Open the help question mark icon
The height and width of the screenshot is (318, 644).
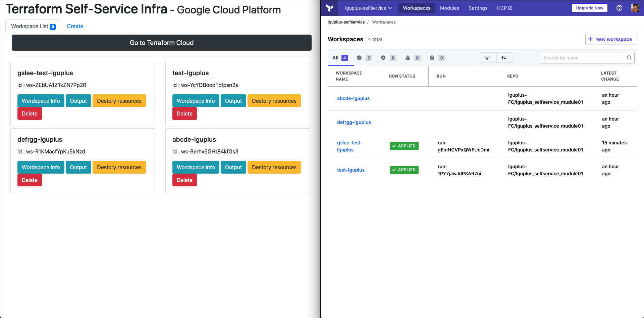(x=619, y=8)
